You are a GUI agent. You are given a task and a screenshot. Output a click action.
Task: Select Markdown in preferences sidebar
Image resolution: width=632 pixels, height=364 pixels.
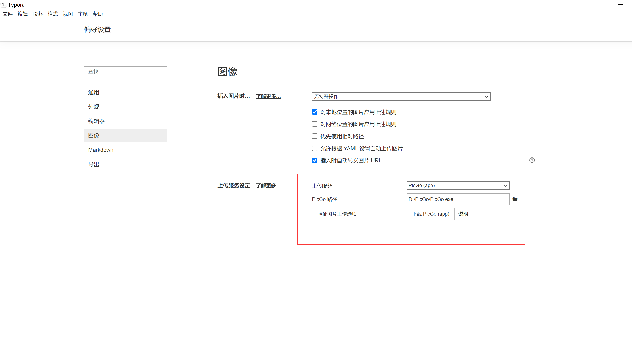125,150
